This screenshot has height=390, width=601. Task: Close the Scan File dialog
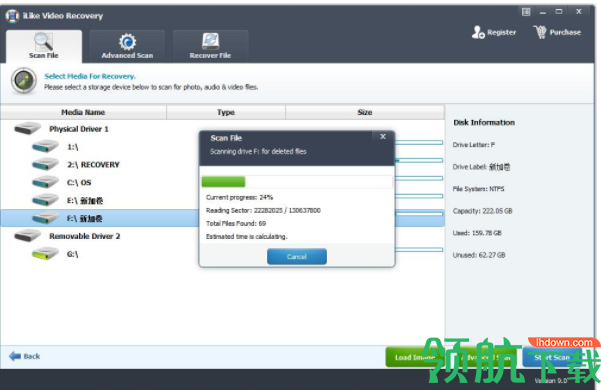click(x=383, y=136)
